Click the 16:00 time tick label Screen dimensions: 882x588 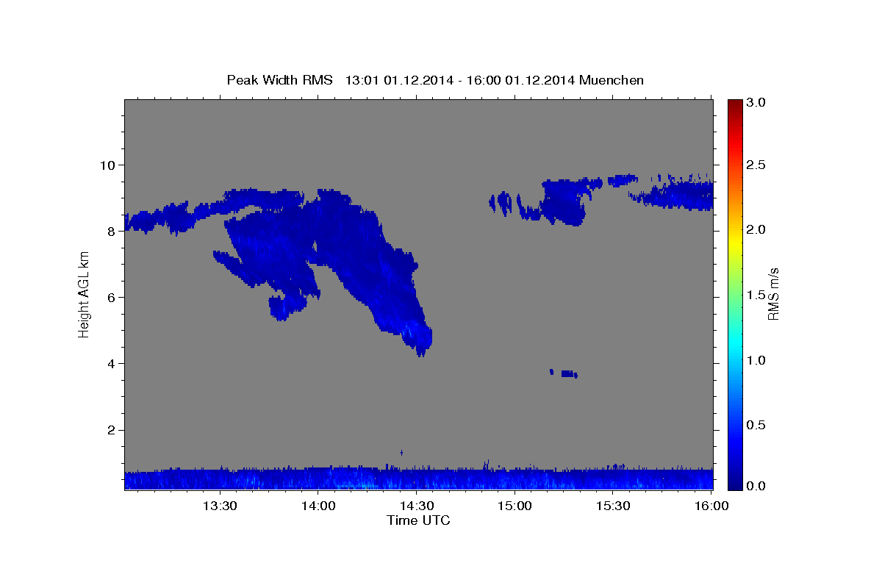pos(710,506)
